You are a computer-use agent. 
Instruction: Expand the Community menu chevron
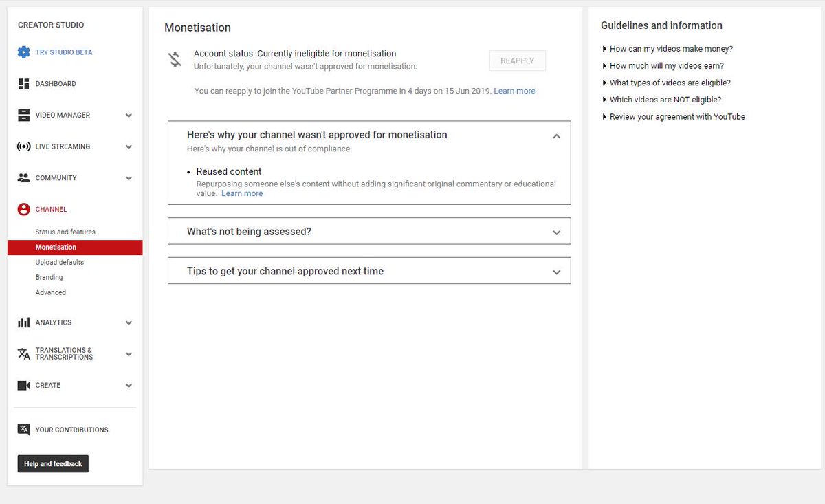[x=129, y=178]
